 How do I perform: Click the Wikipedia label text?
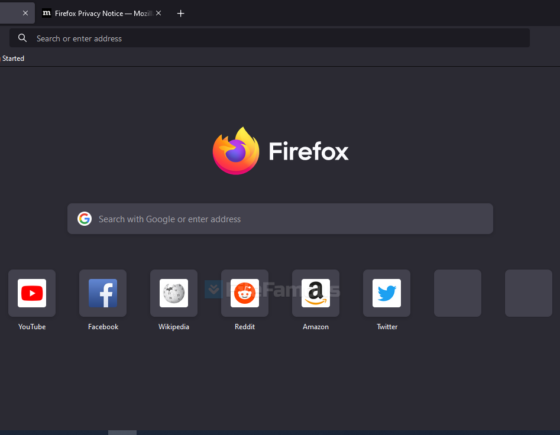174,326
